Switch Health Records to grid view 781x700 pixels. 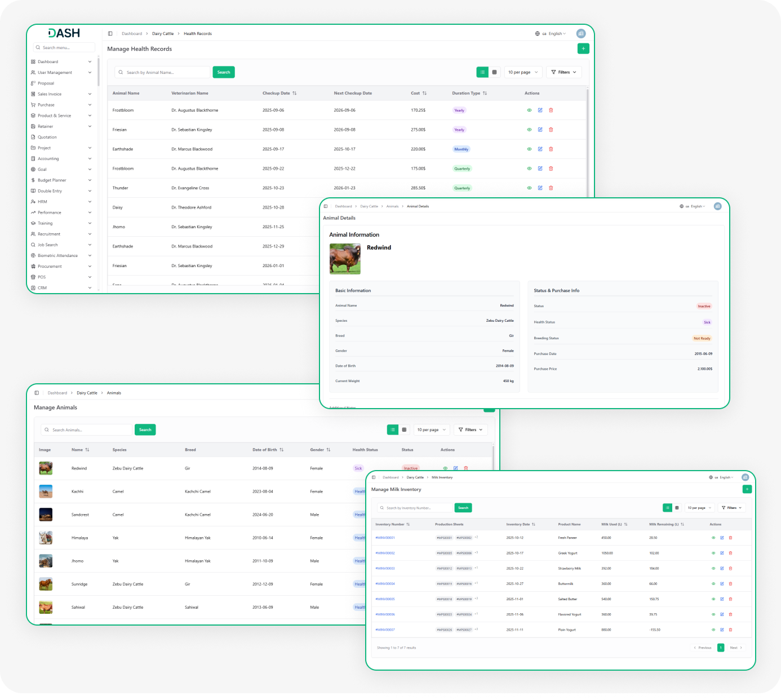(x=494, y=72)
